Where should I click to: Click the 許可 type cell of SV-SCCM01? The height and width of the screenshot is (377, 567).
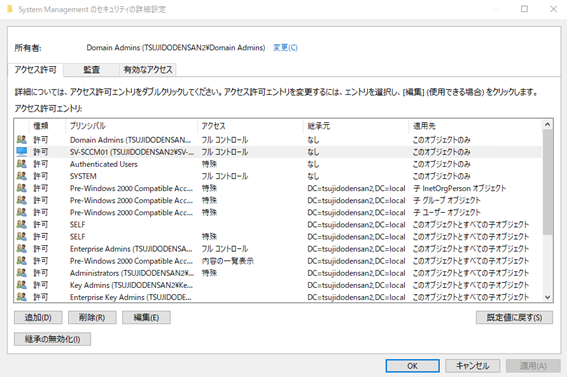pyautogui.click(x=40, y=152)
